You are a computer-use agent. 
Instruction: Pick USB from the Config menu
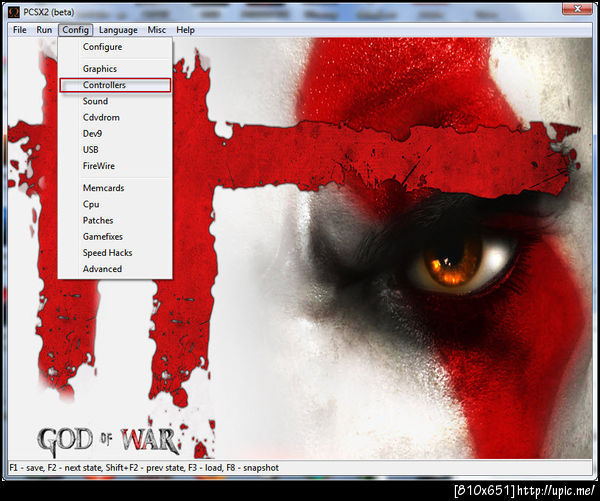point(115,150)
